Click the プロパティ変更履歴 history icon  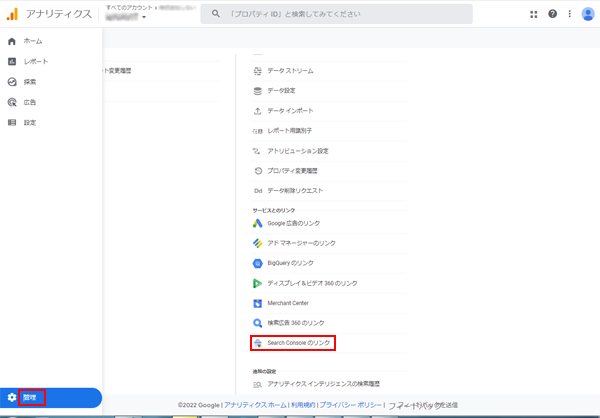[258, 171]
